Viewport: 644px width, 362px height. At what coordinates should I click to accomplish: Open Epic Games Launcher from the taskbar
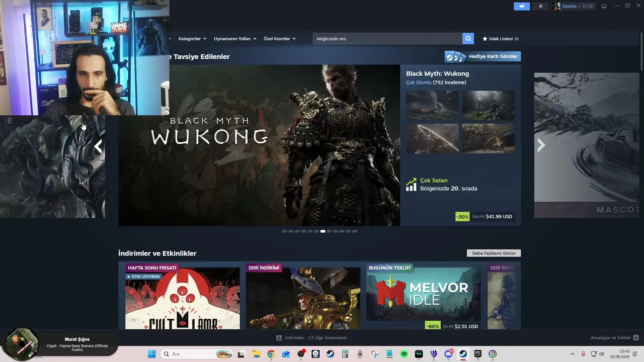[478, 354]
